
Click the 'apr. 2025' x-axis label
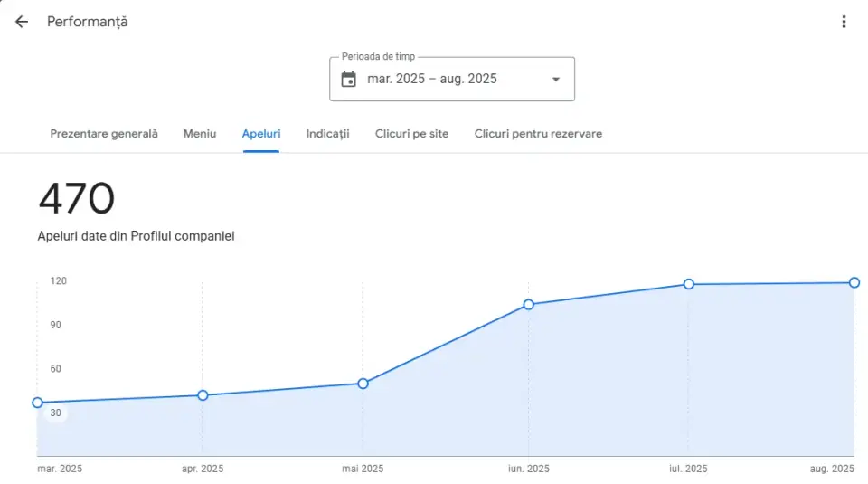pyautogui.click(x=203, y=469)
